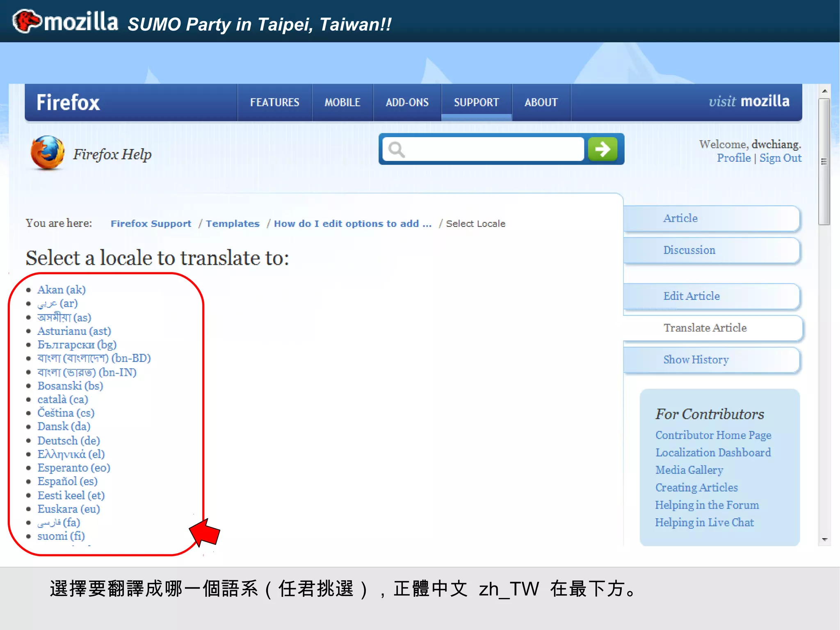Click Sign Out link
840x630 pixels.
[x=781, y=158]
